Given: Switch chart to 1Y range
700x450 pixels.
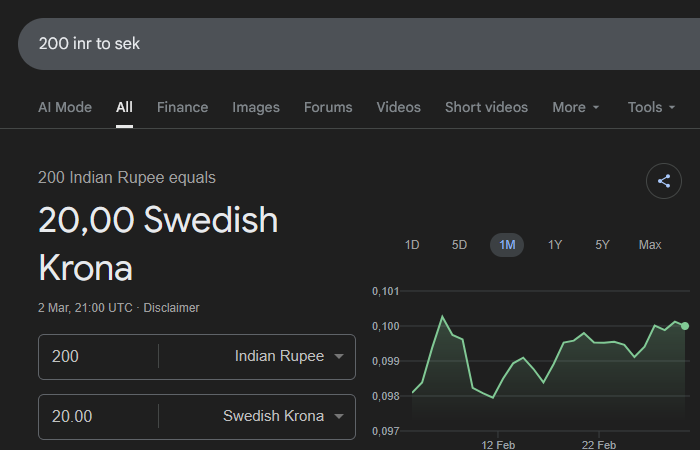Looking at the screenshot, I should click(x=555, y=245).
